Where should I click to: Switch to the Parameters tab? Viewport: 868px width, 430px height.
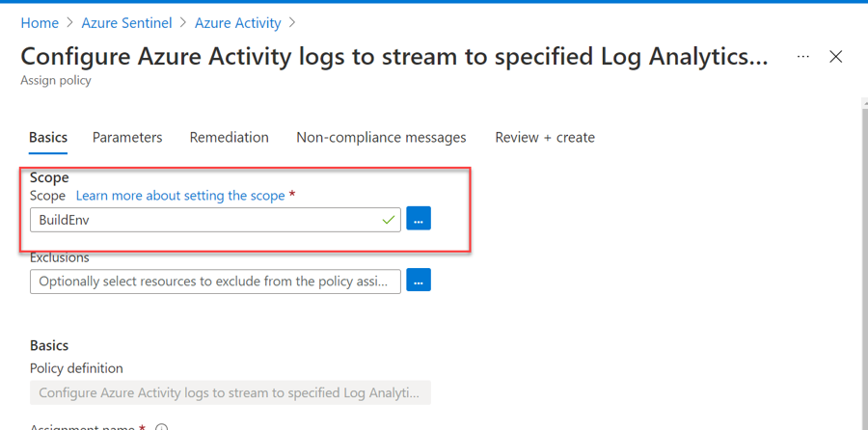point(127,137)
